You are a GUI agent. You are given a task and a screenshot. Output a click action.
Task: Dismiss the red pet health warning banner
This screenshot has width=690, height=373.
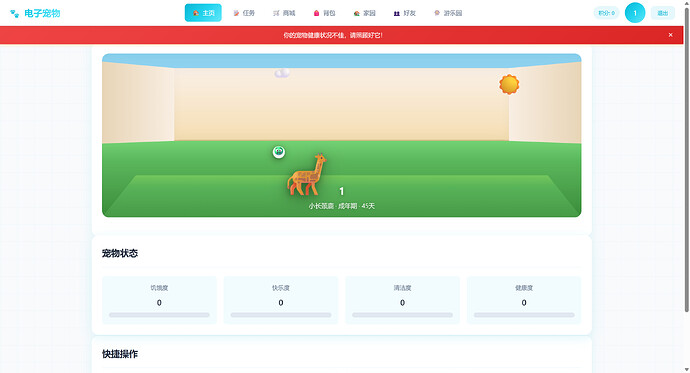(x=670, y=35)
